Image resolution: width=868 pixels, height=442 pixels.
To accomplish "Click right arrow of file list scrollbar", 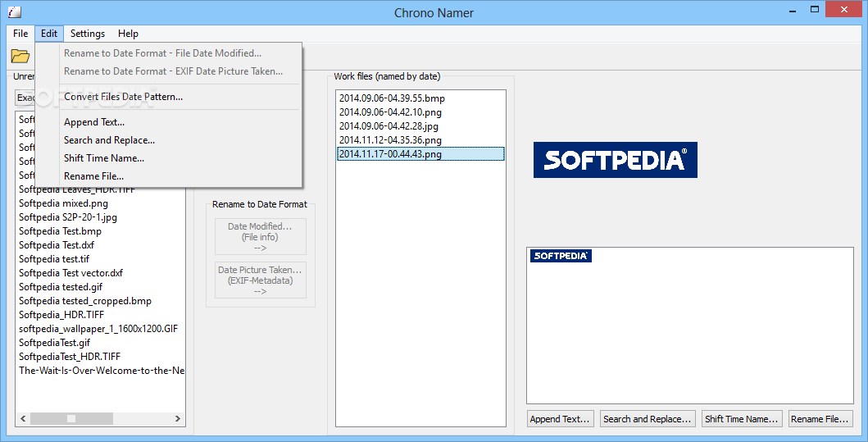I will (x=178, y=419).
